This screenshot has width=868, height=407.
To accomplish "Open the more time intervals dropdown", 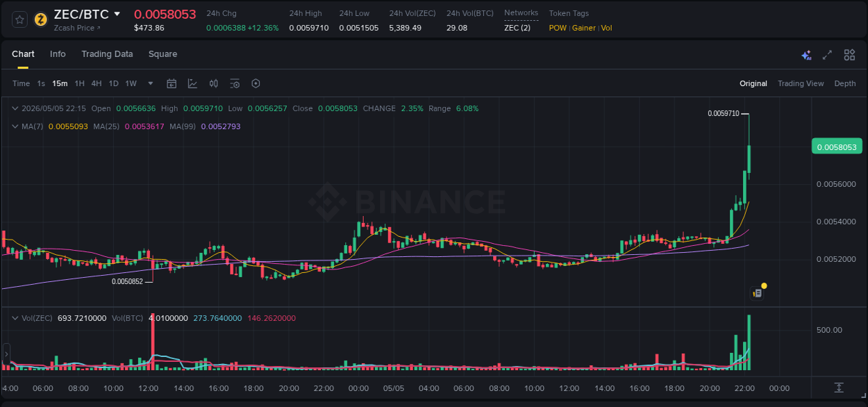I will click(x=151, y=83).
